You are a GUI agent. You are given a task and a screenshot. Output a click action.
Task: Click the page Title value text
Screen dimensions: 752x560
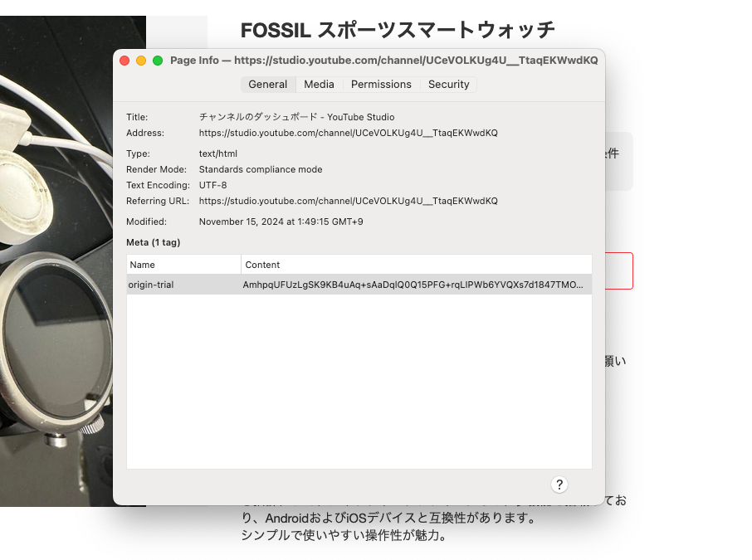tap(297, 117)
